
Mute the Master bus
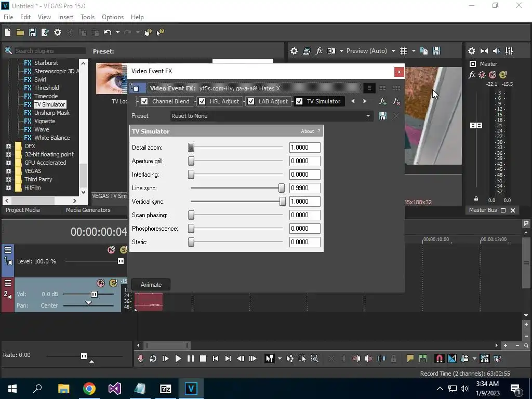pos(493,75)
